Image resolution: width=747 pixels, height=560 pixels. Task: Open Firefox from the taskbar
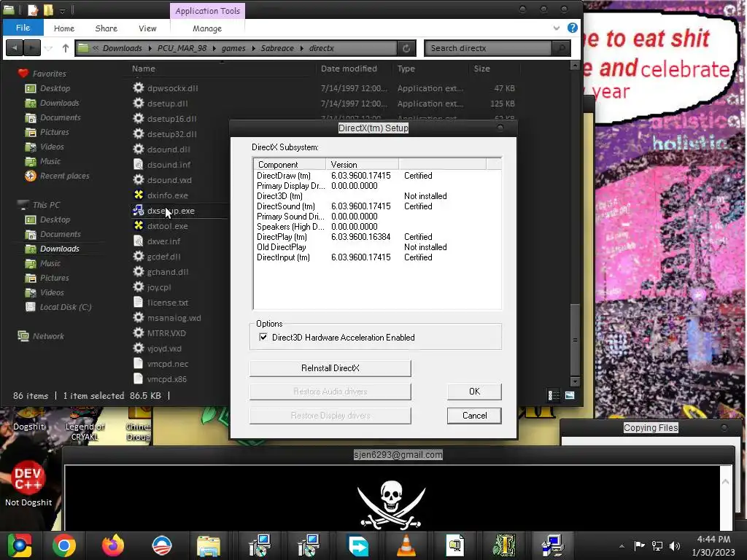[113, 545]
